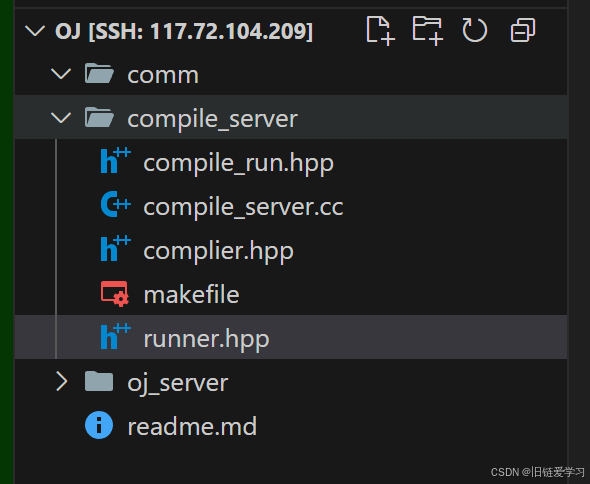The image size is (590, 484).
Task: Click the New File icon
Action: pyautogui.click(x=380, y=30)
